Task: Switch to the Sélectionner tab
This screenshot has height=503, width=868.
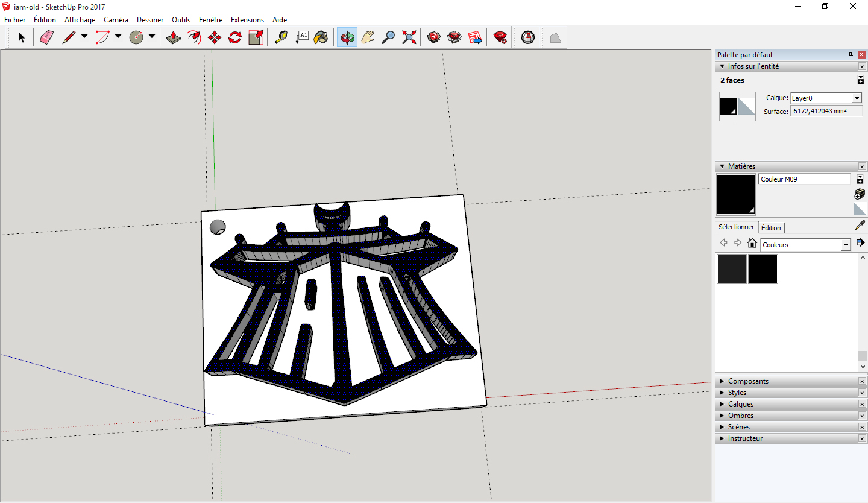Action: coord(736,227)
